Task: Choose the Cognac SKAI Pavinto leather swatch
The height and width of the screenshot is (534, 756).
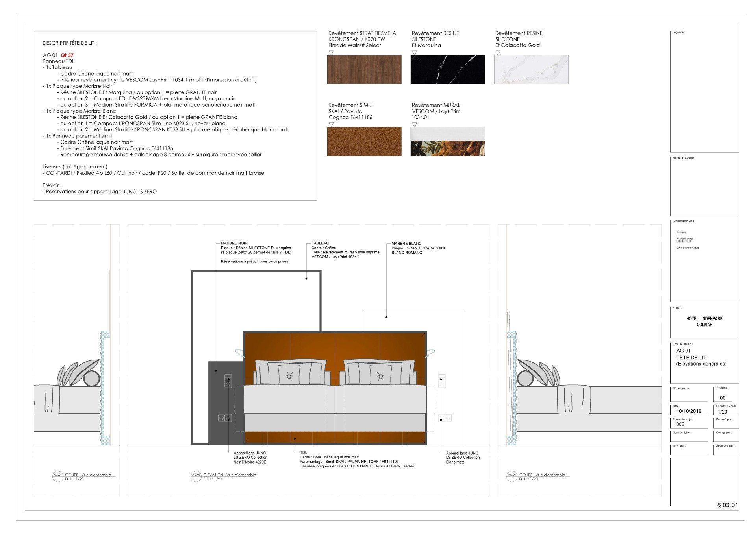Action: (364, 142)
